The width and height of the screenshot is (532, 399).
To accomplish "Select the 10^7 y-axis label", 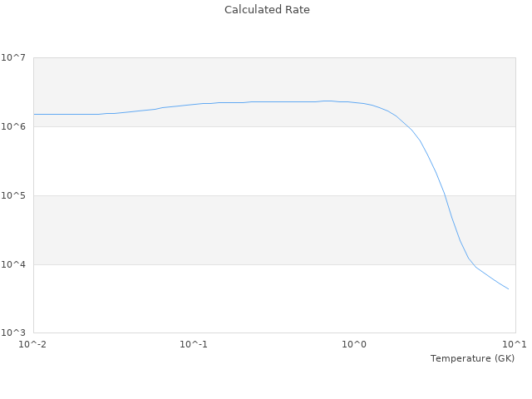I will pos(13,57).
